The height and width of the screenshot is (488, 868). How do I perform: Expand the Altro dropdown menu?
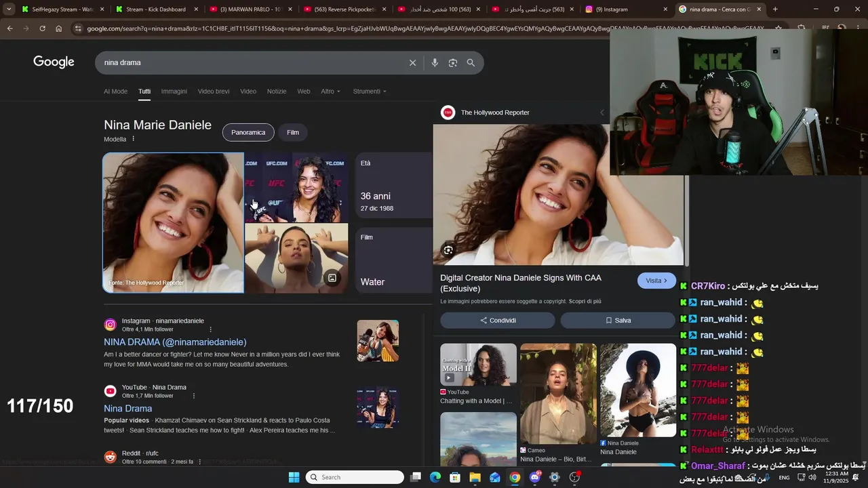click(x=331, y=91)
